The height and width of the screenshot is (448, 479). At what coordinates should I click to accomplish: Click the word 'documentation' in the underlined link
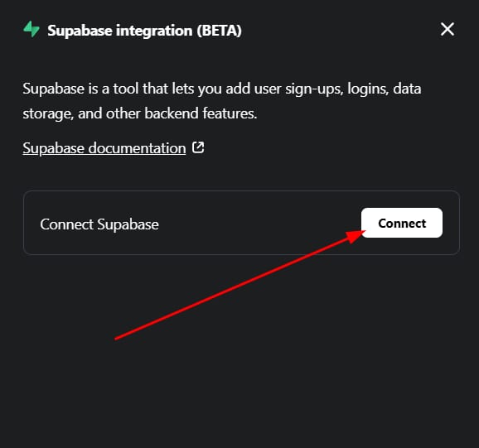137,148
